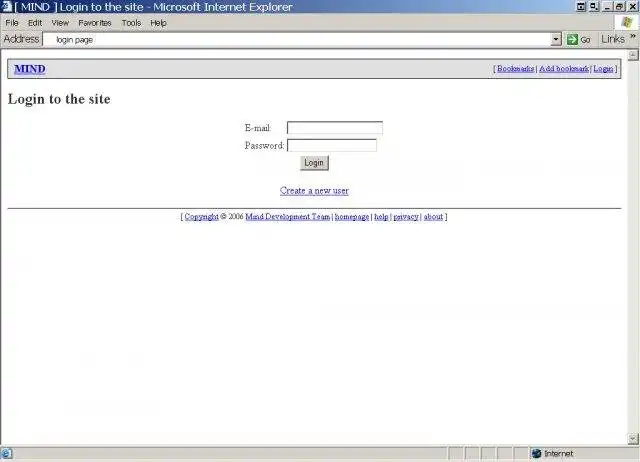Click the scrollbar up arrow
640x462 pixels.
click(x=633, y=55)
